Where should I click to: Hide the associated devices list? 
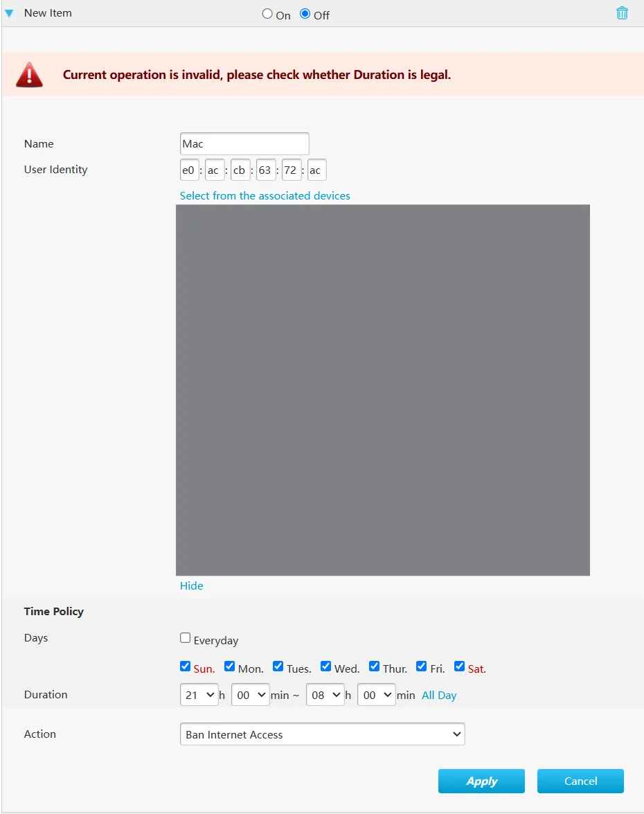coord(191,585)
